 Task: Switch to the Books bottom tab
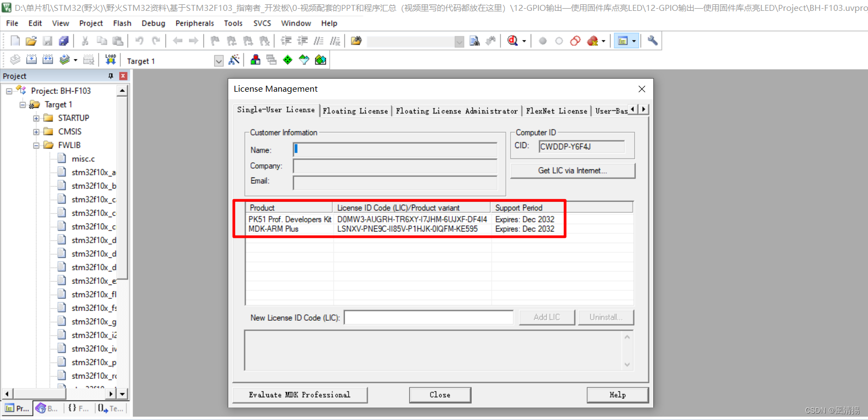(x=47, y=409)
